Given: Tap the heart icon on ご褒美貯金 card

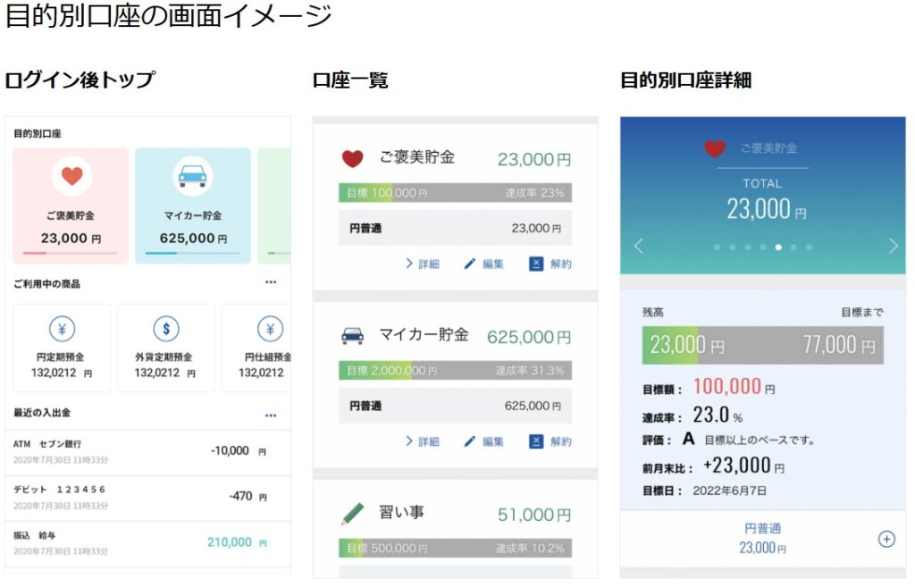Looking at the screenshot, I should 71,176.
